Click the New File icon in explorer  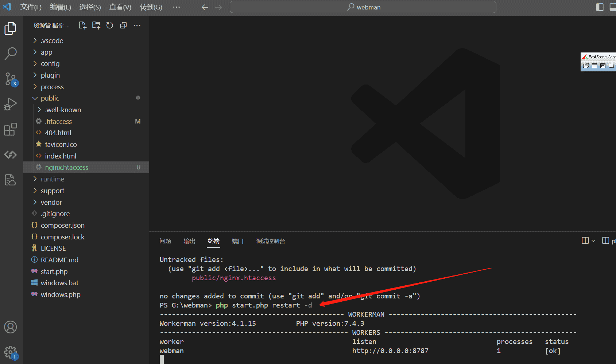click(x=82, y=25)
